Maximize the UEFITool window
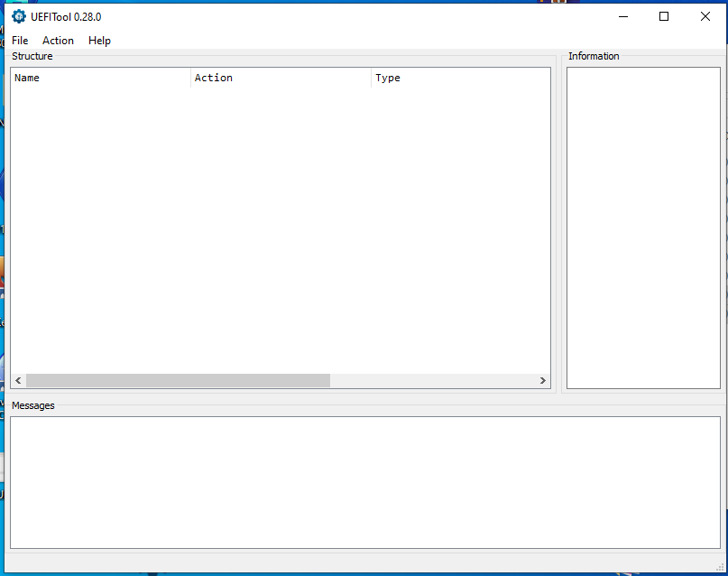The height and width of the screenshot is (576, 728). (x=664, y=16)
